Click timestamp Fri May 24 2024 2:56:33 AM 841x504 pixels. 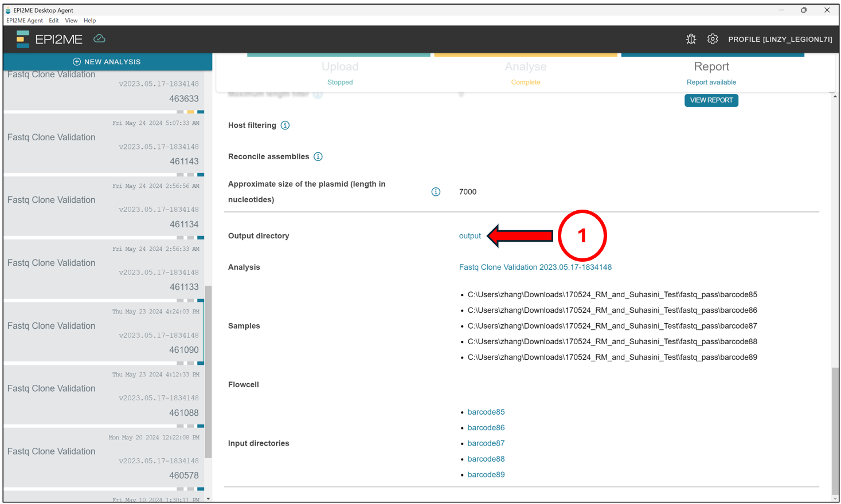coord(156,249)
